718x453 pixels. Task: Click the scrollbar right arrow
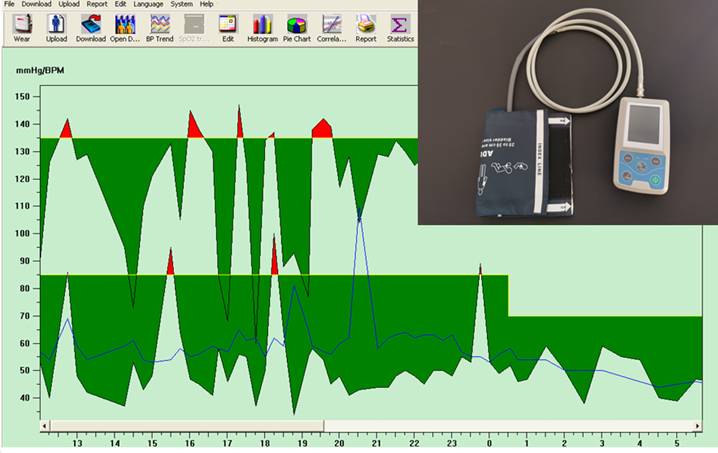click(696, 425)
